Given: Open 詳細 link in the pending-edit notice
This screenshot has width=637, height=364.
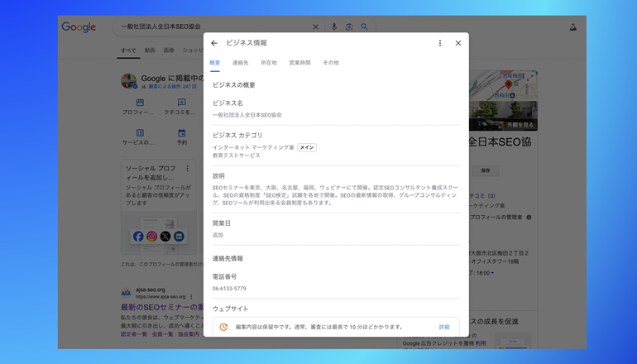Looking at the screenshot, I should coord(444,327).
